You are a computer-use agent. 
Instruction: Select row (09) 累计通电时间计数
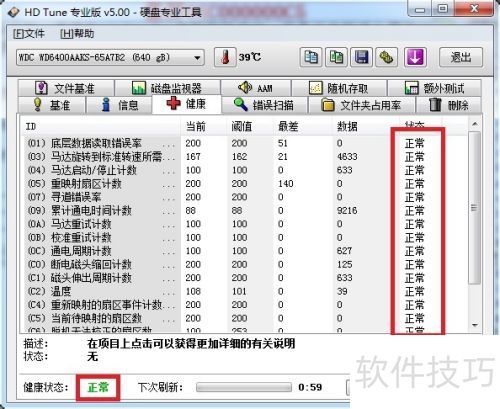point(243,211)
